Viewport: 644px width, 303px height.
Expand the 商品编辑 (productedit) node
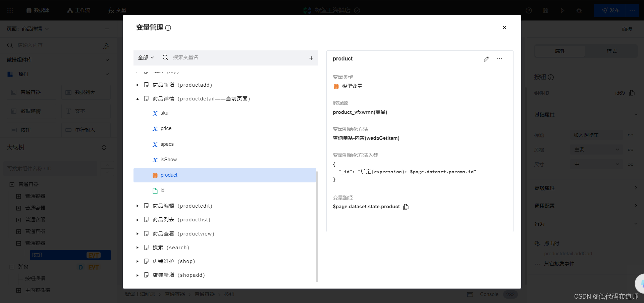click(x=138, y=206)
